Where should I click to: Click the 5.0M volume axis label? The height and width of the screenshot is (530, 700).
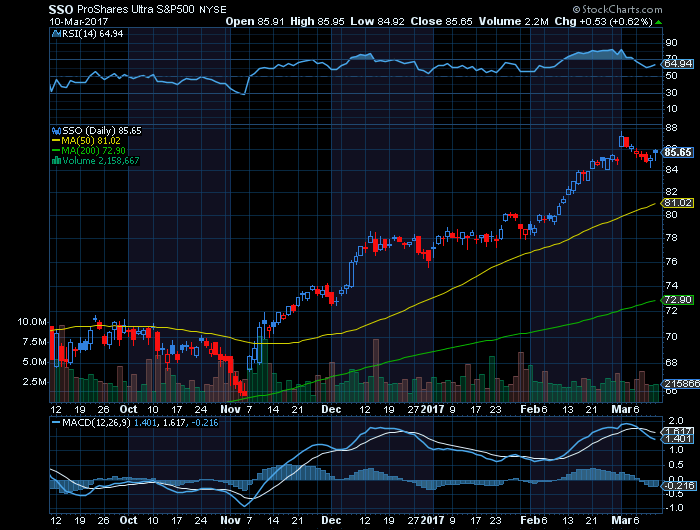point(35,362)
